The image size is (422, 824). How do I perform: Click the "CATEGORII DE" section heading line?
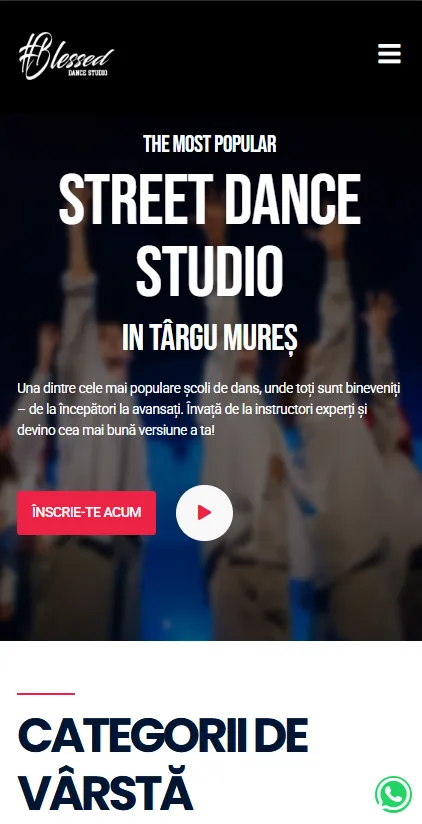click(163, 735)
